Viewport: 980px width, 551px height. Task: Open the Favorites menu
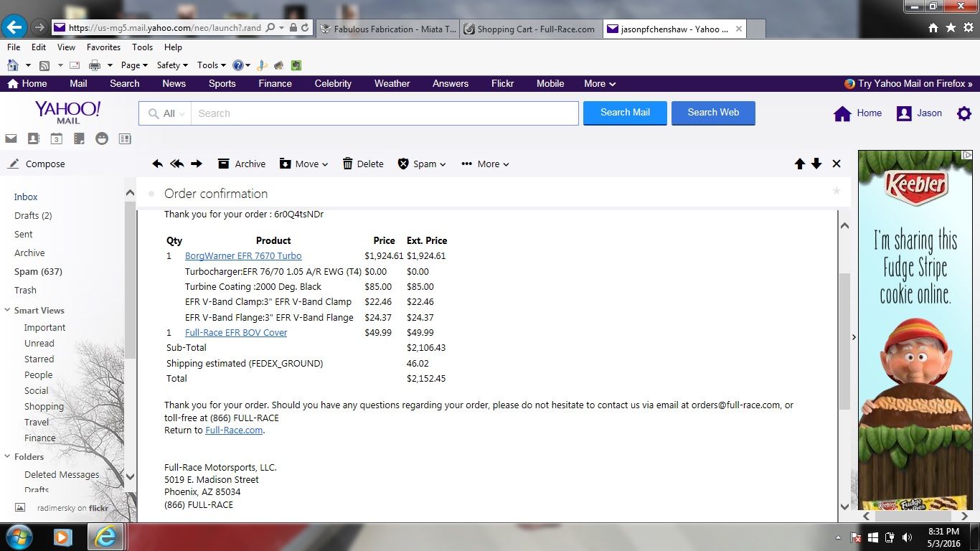pyautogui.click(x=103, y=47)
